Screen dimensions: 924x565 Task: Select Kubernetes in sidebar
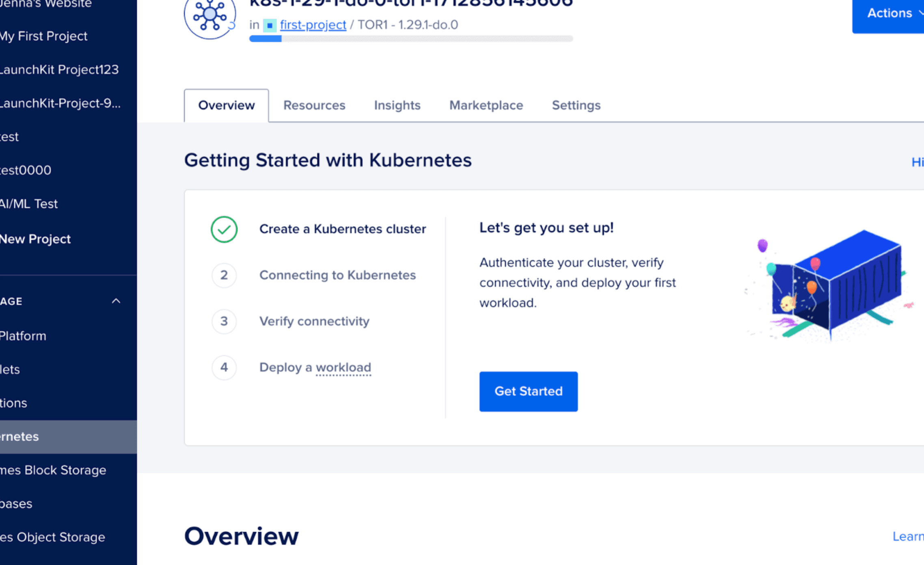click(68, 437)
